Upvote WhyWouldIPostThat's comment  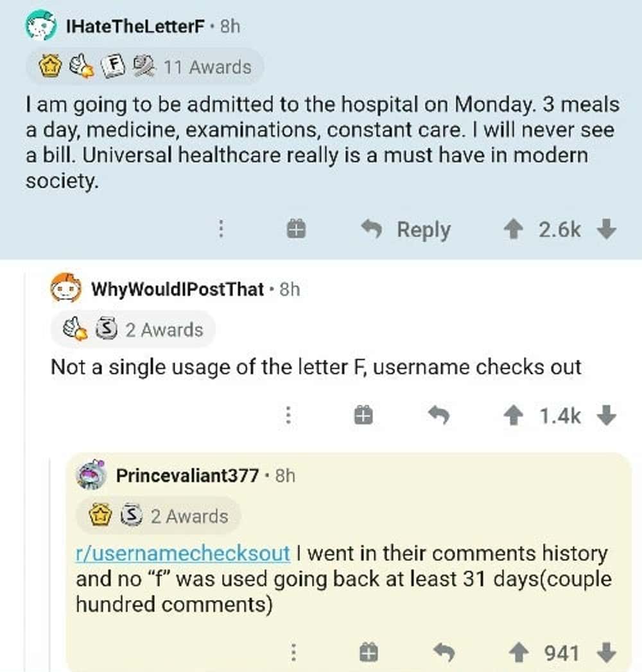click(512, 416)
